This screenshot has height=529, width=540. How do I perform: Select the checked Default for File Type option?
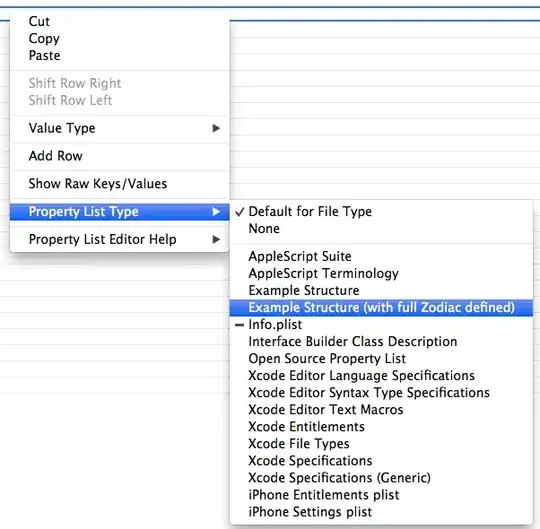pyautogui.click(x=381, y=211)
